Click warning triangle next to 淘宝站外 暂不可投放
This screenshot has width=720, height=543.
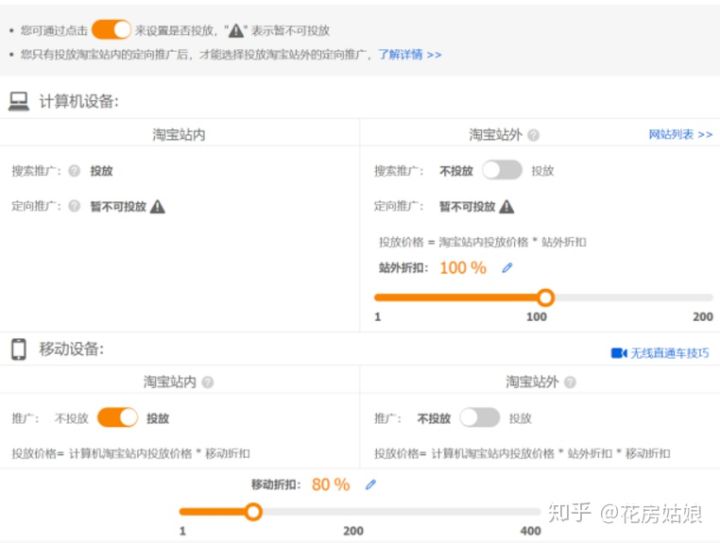pos(507,206)
